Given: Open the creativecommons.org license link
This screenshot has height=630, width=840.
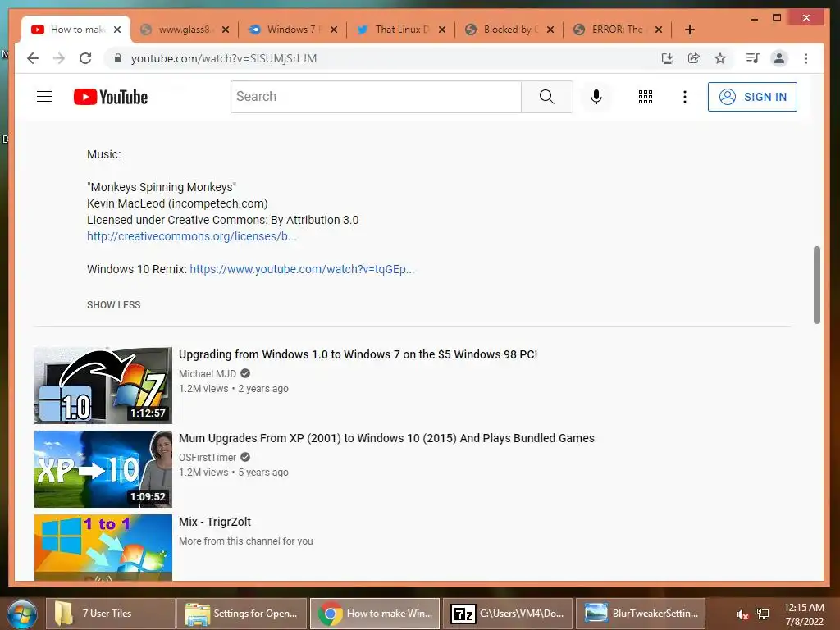Looking at the screenshot, I should coord(191,236).
